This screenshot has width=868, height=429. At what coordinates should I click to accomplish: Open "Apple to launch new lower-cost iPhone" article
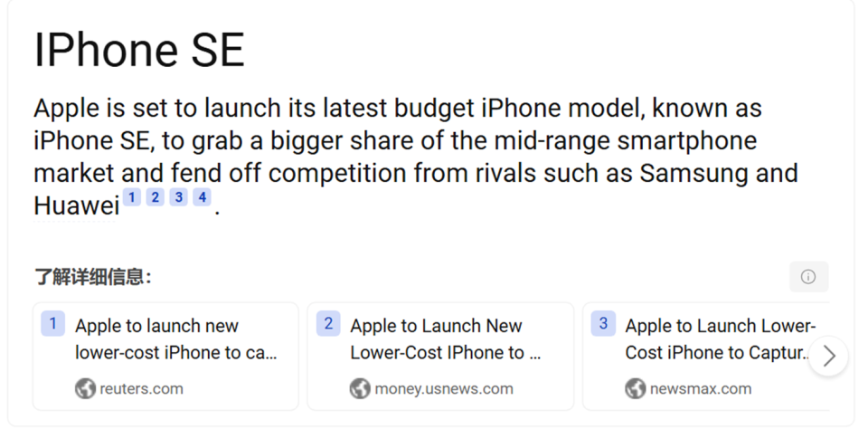[x=175, y=339]
